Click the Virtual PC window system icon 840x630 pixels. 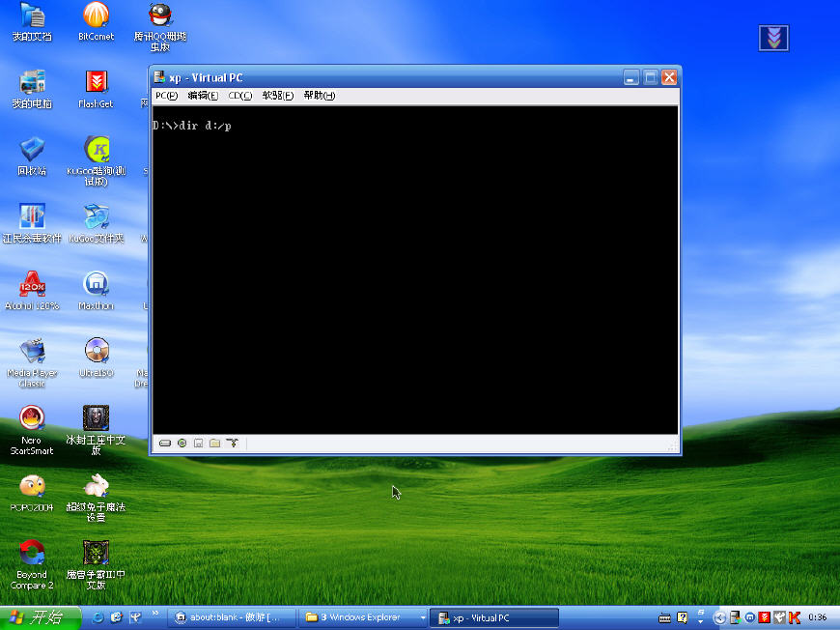click(159, 77)
